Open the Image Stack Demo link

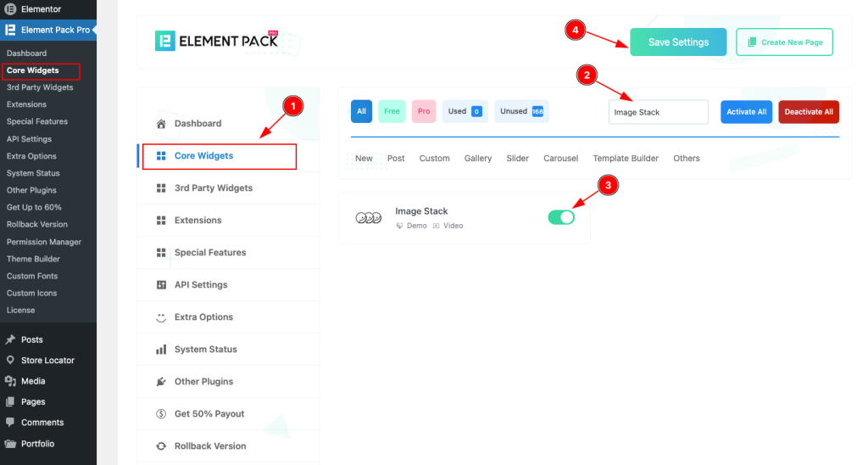(x=412, y=226)
